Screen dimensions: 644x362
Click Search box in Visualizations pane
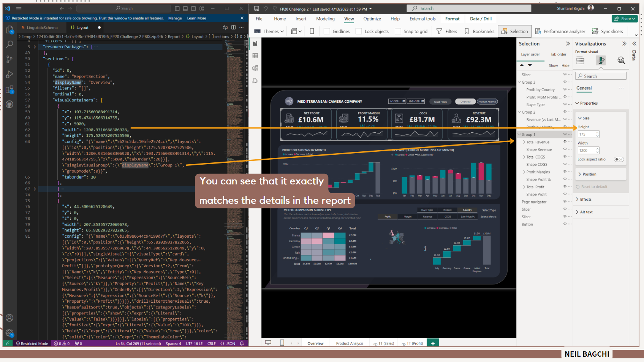point(601,76)
